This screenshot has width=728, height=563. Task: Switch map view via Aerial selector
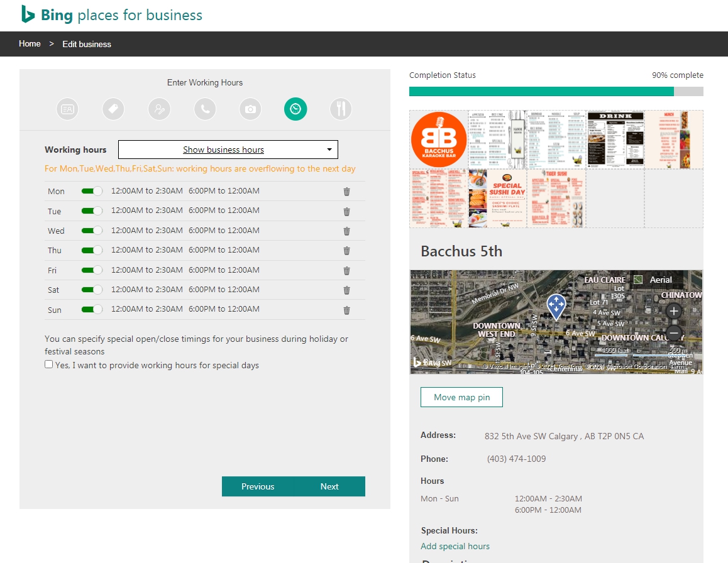pyautogui.click(x=653, y=280)
